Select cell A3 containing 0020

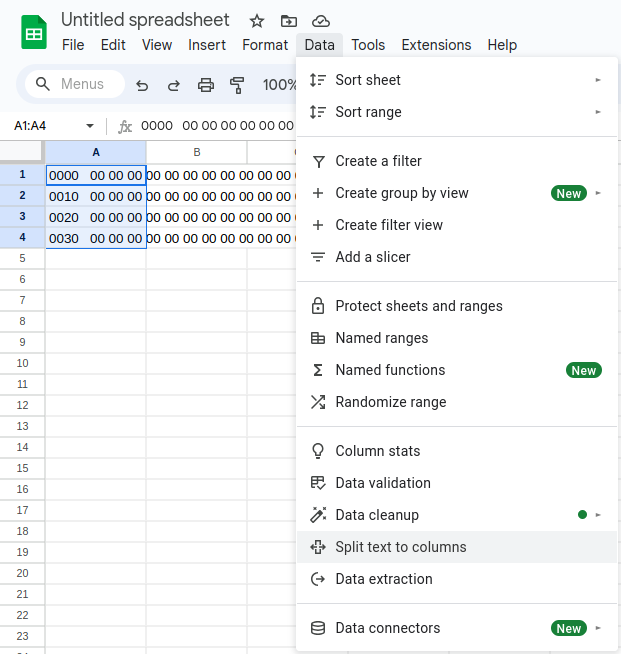pos(96,217)
